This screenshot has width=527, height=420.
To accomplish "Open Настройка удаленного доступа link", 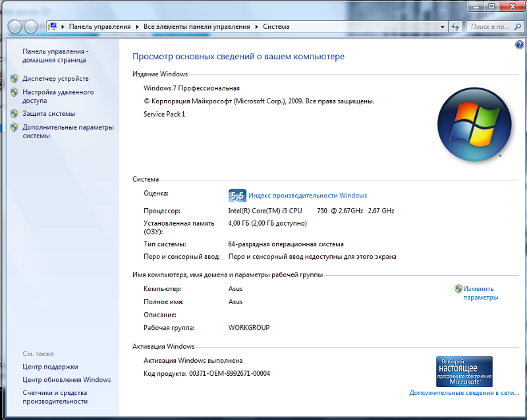I will point(58,96).
